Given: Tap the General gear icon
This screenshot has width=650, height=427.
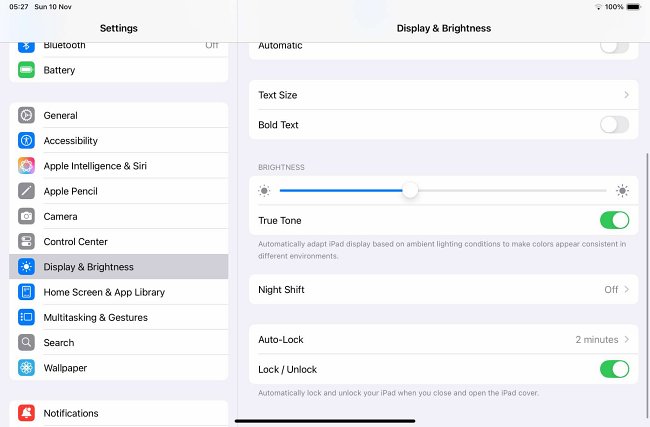Looking at the screenshot, I should (x=26, y=115).
